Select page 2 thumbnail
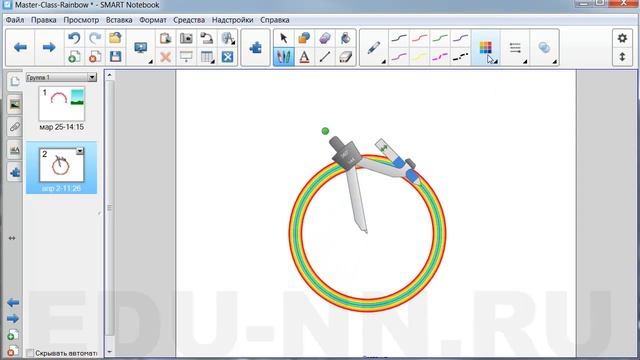640x360 pixels. click(x=62, y=166)
